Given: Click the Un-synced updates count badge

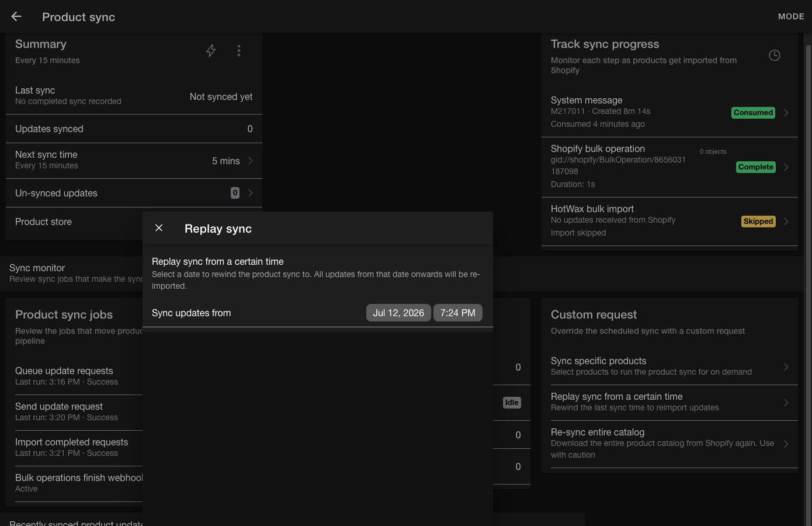Looking at the screenshot, I should click(x=235, y=193).
